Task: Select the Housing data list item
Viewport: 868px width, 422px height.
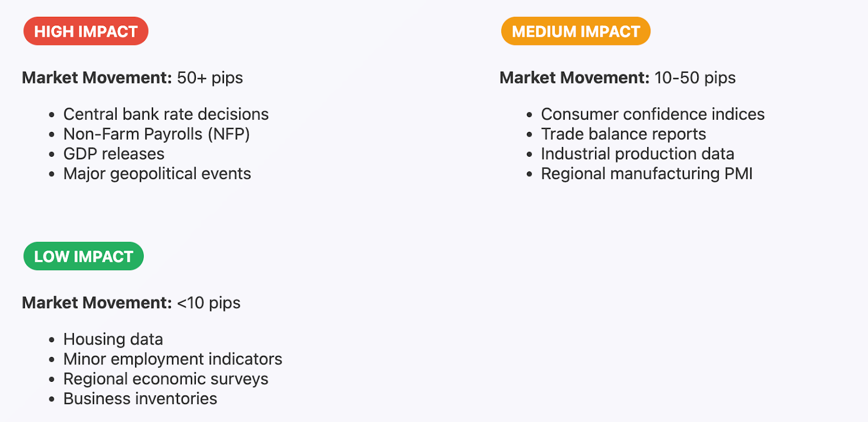Action: click(x=113, y=339)
